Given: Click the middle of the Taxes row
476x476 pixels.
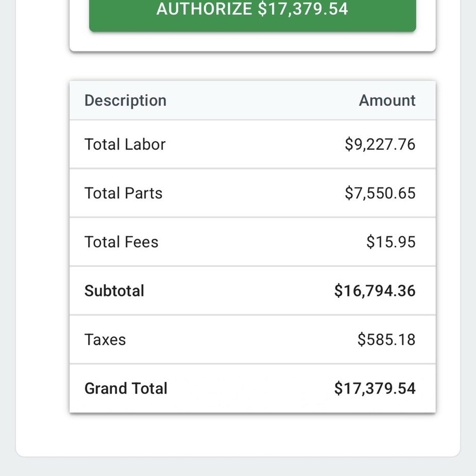Looking at the screenshot, I should (253, 340).
